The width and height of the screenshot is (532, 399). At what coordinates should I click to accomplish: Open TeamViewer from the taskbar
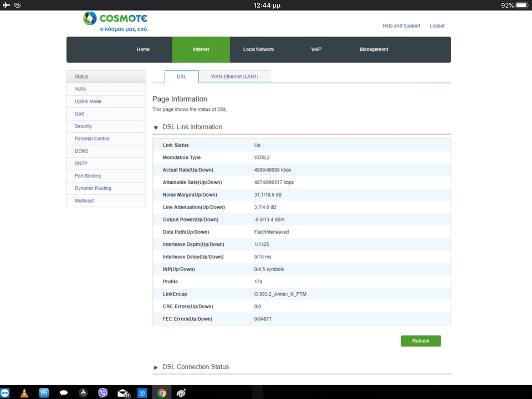point(5,393)
